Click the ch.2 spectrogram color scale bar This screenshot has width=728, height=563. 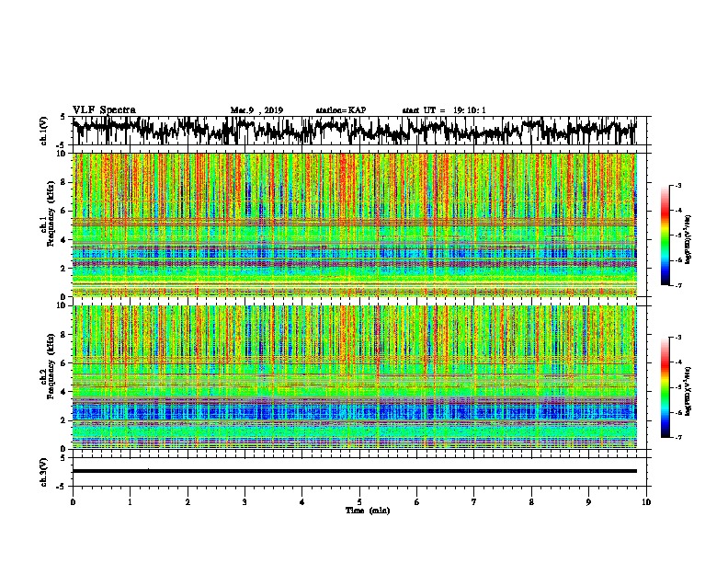(x=665, y=387)
